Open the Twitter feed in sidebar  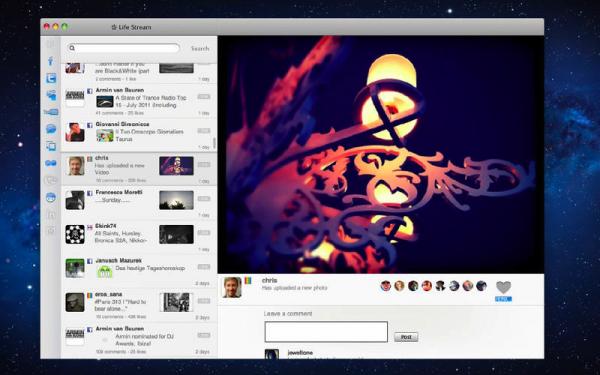click(x=51, y=78)
